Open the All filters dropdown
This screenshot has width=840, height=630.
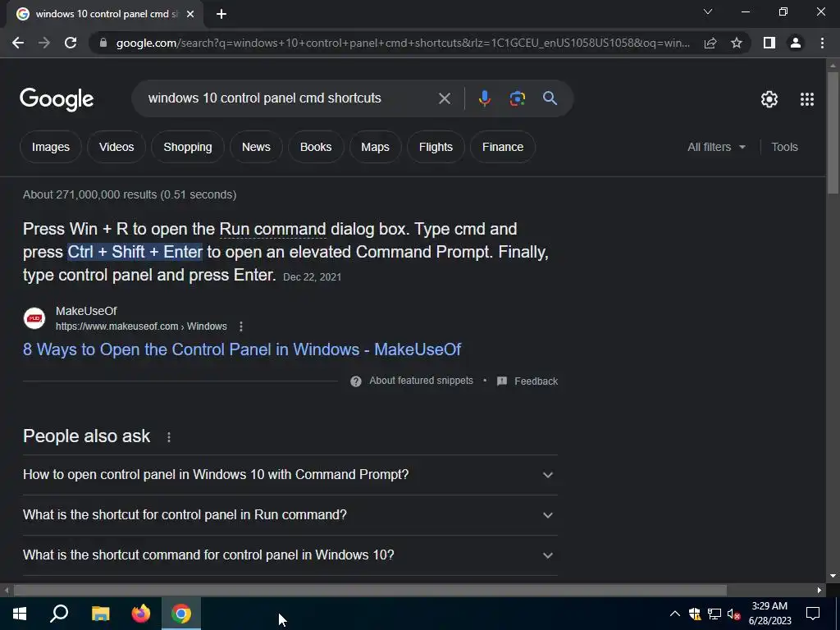716,147
